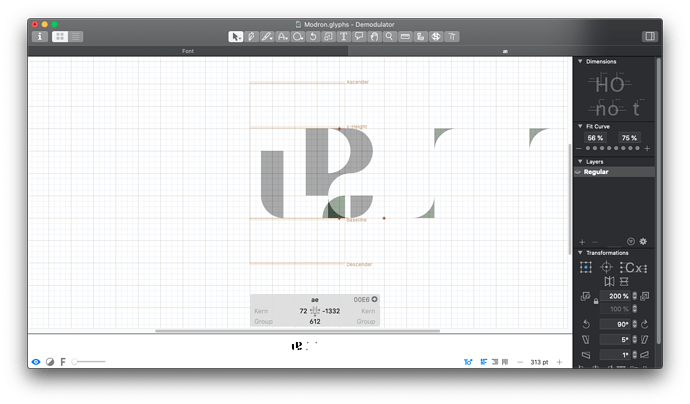This screenshot has width=690, height=404.
Task: Click the preview slider at bottom left
Action: (x=88, y=362)
